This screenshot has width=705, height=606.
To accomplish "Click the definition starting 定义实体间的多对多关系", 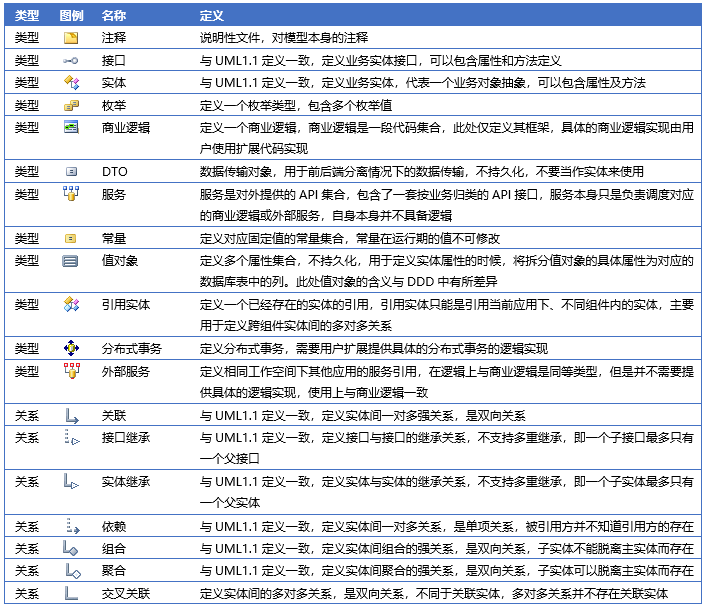I will point(433,594).
